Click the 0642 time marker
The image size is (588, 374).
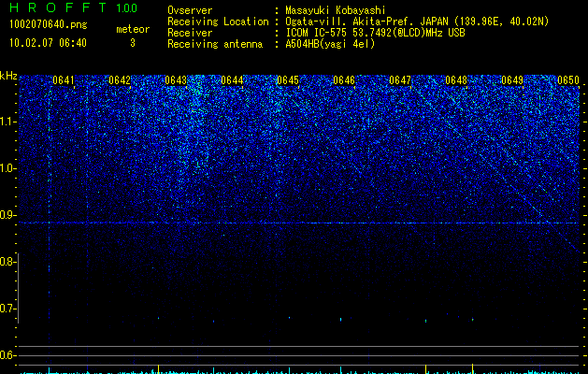click(x=120, y=80)
